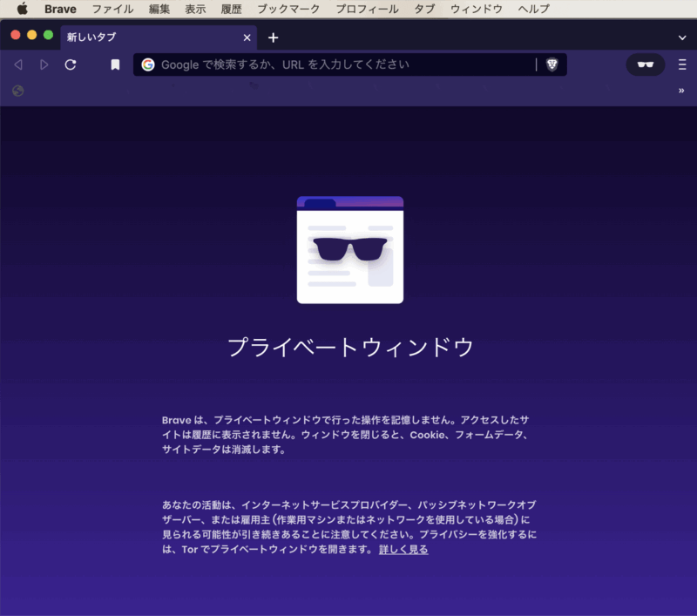Click the globe icon in bookmarks bar

18,90
